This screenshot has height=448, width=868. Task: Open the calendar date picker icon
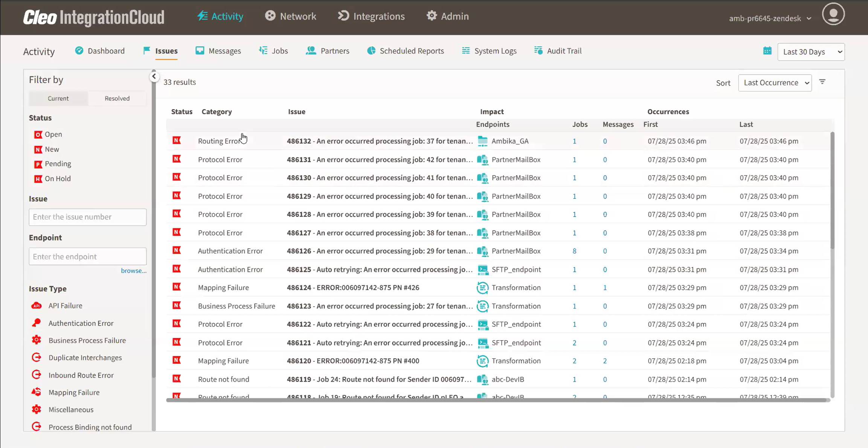(x=767, y=51)
